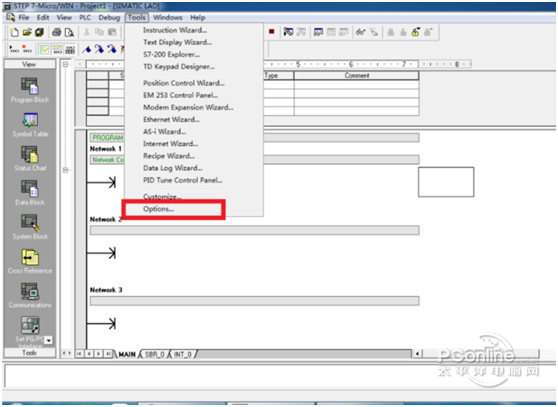Open the Debug menu
558x407 pixels.
click(109, 17)
